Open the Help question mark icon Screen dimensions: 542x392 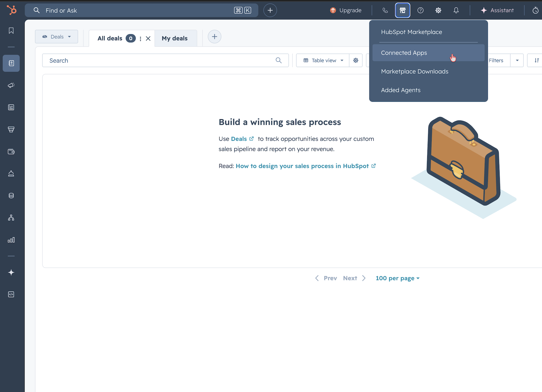pos(421,10)
